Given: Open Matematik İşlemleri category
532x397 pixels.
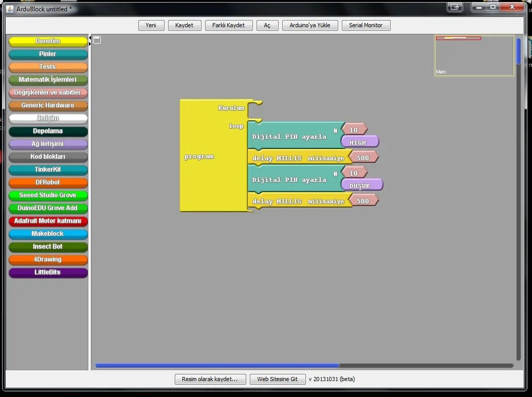Looking at the screenshot, I should coord(48,80).
